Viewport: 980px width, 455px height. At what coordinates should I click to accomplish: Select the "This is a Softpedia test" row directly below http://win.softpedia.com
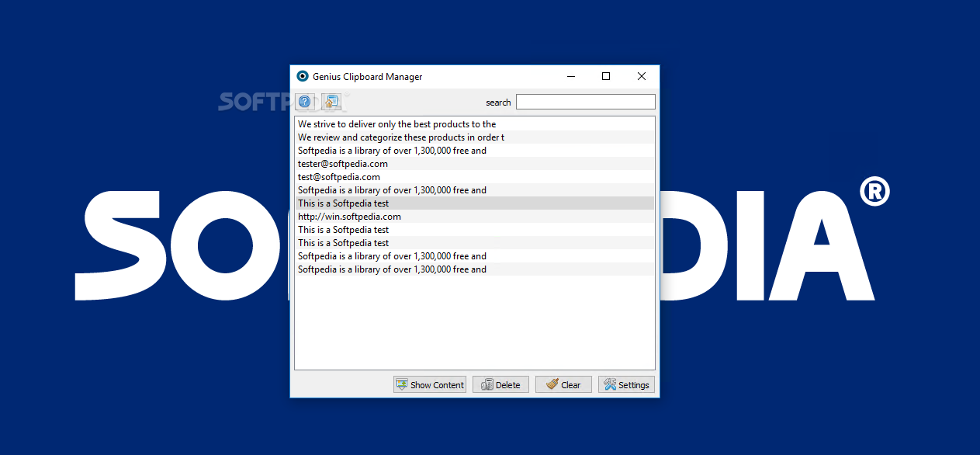[475, 230]
